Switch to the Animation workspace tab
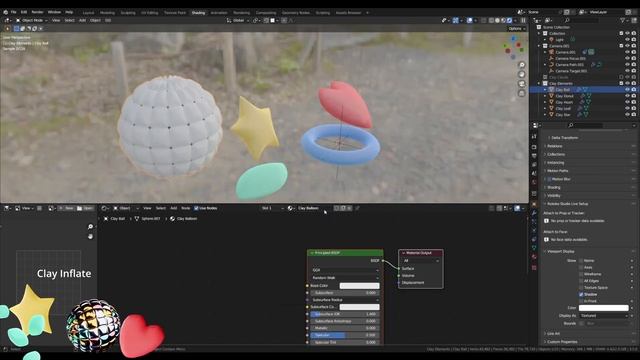 219,13
